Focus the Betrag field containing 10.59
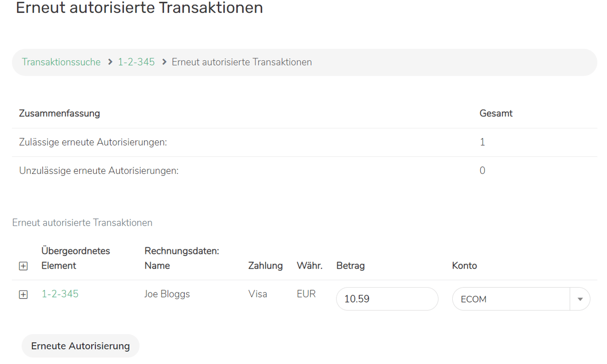The image size is (607, 364). 387,299
